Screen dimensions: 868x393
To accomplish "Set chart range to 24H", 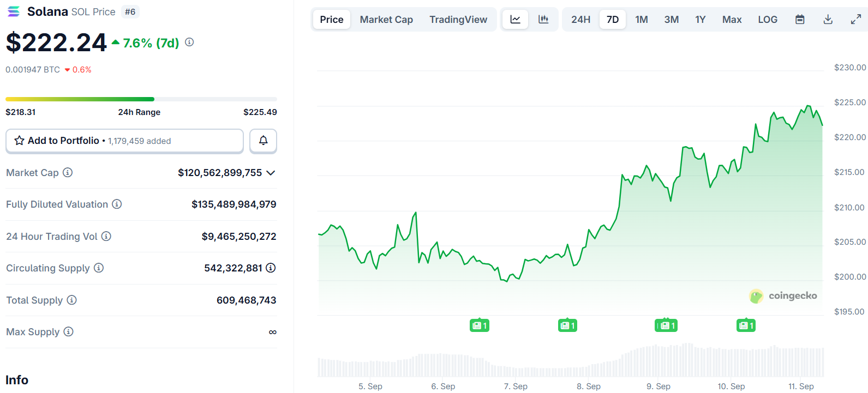I will click(x=580, y=20).
